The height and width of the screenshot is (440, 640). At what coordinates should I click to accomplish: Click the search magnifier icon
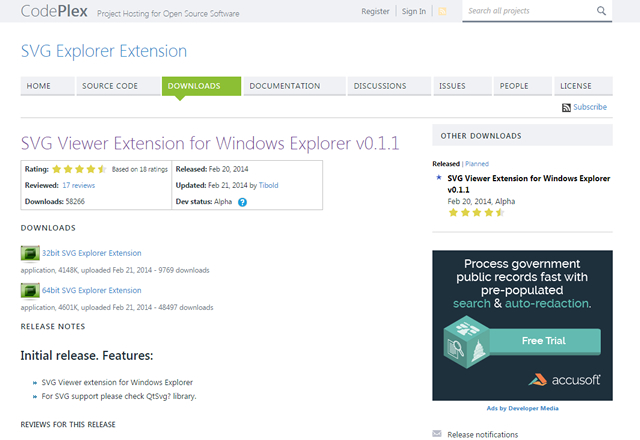(601, 11)
